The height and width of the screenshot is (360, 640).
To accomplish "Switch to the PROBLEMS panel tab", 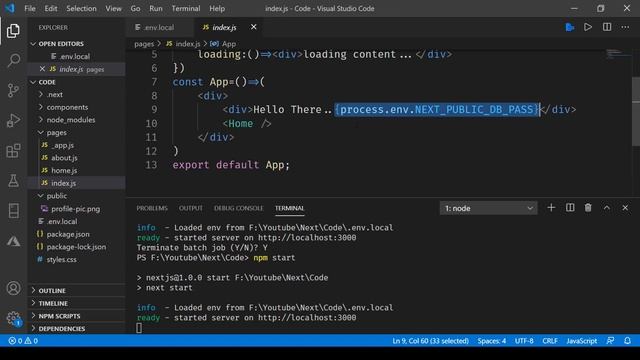I will pyautogui.click(x=152, y=208).
